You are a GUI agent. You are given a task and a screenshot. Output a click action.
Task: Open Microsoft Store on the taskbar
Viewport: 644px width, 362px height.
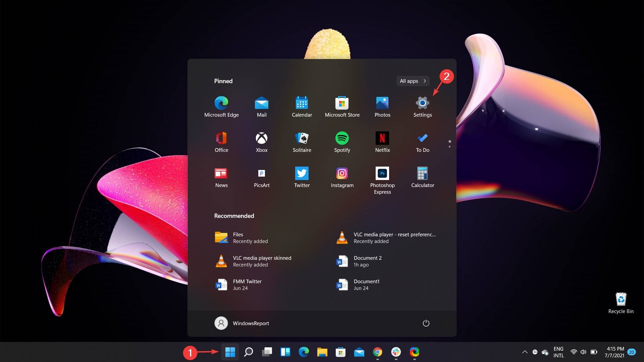click(x=341, y=352)
